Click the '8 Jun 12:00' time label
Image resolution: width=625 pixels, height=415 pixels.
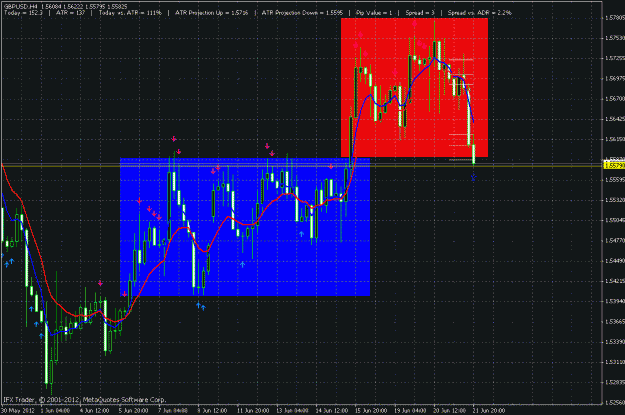[212, 410]
